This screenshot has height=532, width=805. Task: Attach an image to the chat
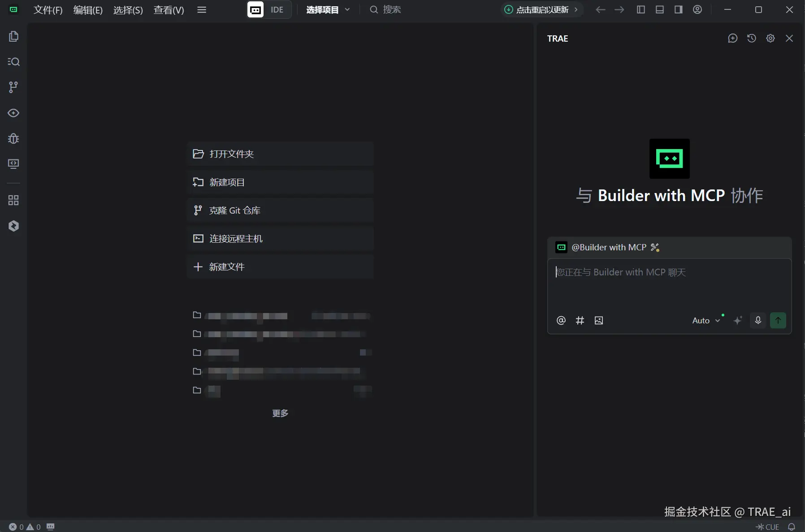[x=599, y=321]
